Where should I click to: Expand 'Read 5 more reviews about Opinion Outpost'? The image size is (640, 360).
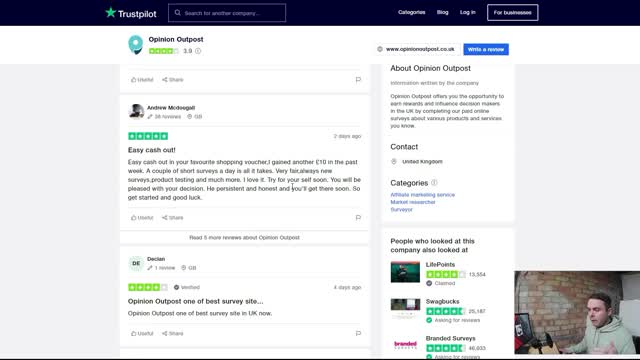(x=244, y=237)
